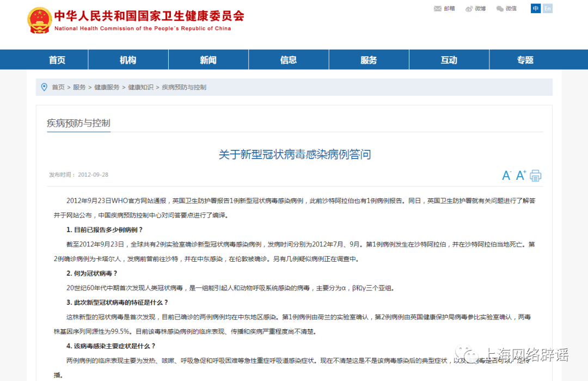
Task: Click the publish date 2012-09-28
Action: [93, 174]
